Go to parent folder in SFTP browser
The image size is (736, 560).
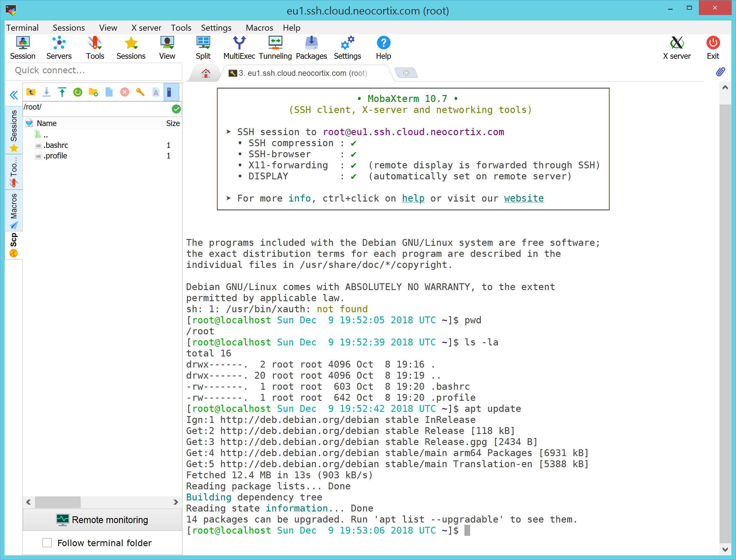pos(31,92)
